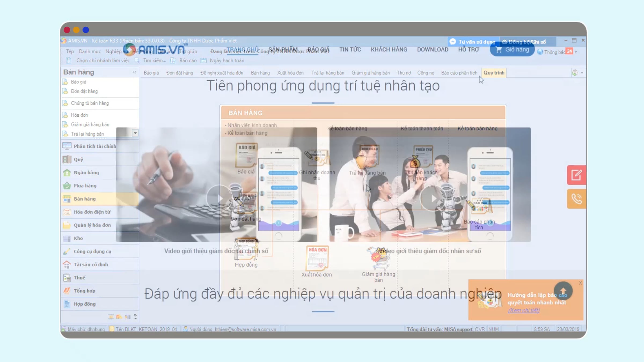Open the Tệp menu
Viewport: 644px width, 362px height.
(70, 51)
